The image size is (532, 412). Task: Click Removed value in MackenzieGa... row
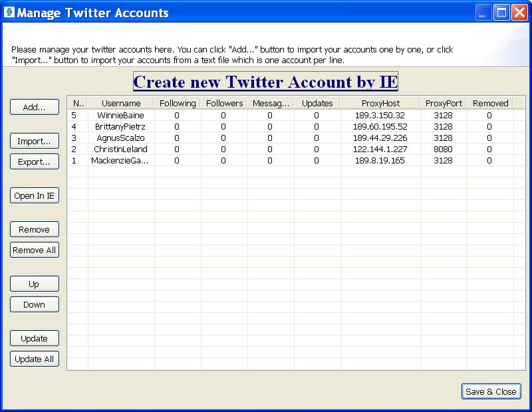489,160
